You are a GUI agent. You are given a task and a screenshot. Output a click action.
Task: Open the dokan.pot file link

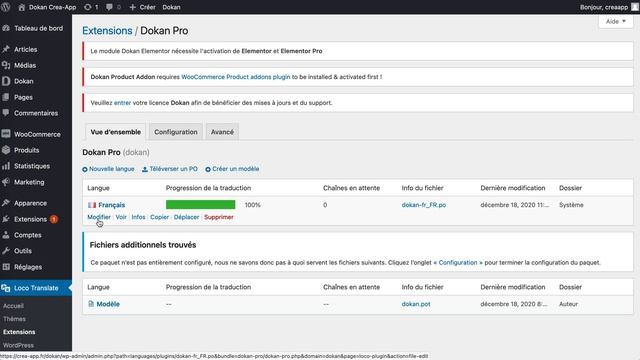(x=416, y=304)
